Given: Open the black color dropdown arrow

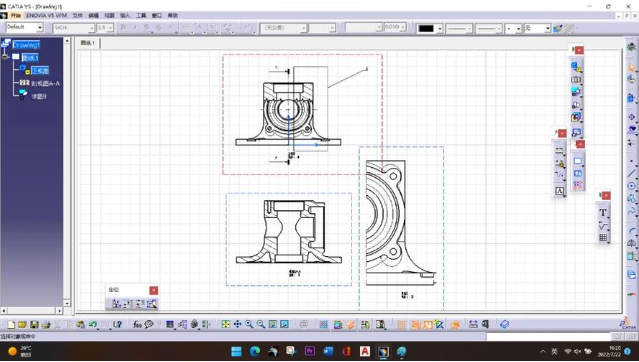Looking at the screenshot, I should click(x=440, y=29).
